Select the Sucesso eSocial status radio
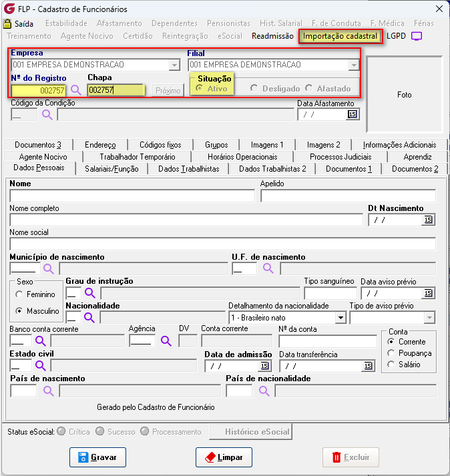The width and height of the screenshot is (450, 476). pos(99,431)
